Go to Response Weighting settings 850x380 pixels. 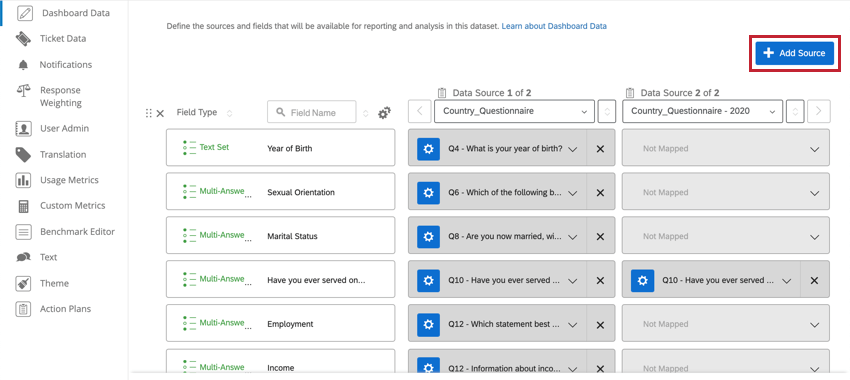pyautogui.click(x=60, y=96)
